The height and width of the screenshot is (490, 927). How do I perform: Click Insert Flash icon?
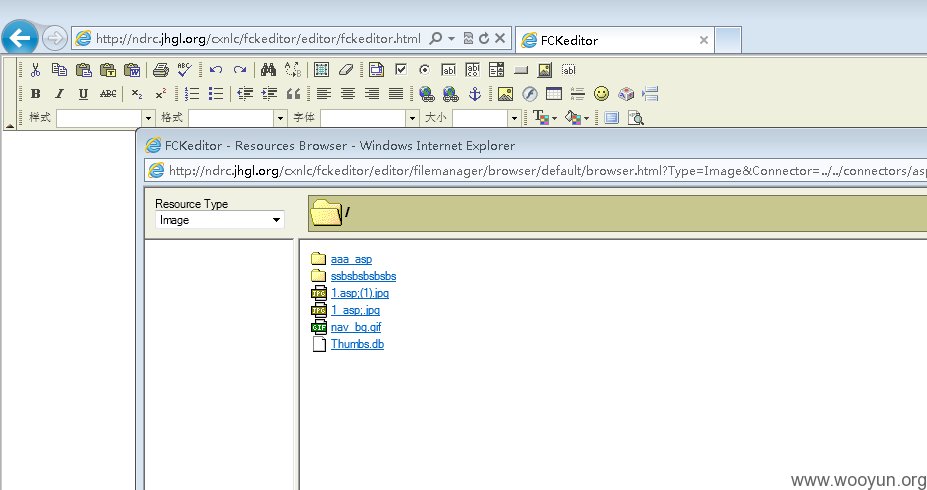pos(529,93)
